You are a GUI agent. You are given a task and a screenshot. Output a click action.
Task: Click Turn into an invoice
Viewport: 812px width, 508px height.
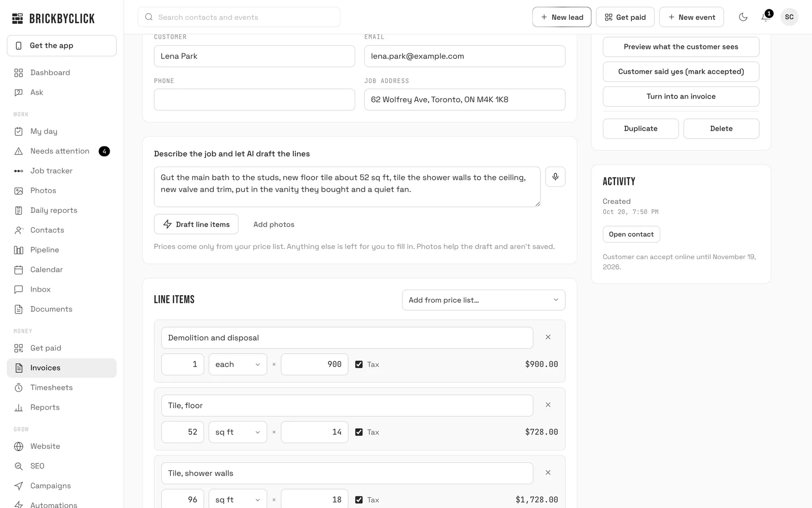pyautogui.click(x=681, y=97)
